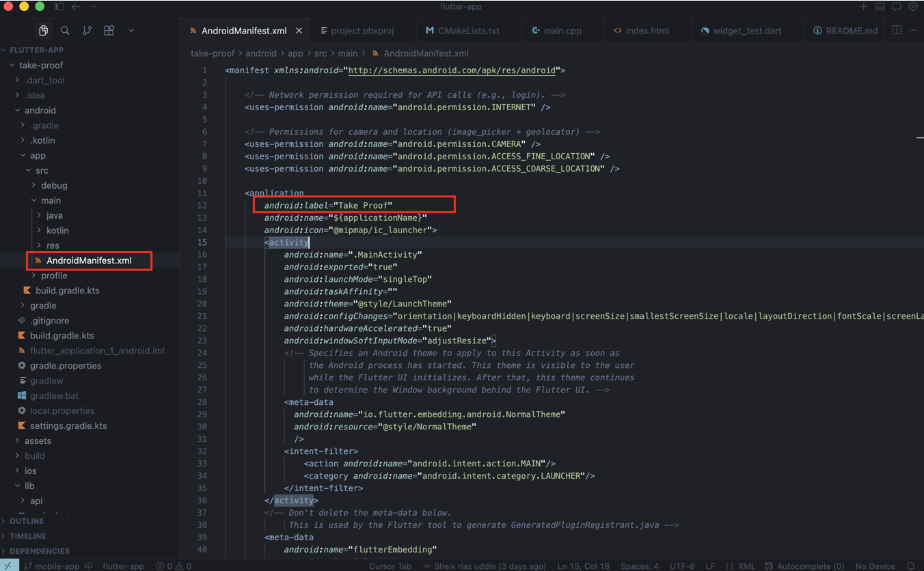Change the Spaces: 4 indentation setting
This screenshot has width=924, height=571.
click(x=640, y=566)
